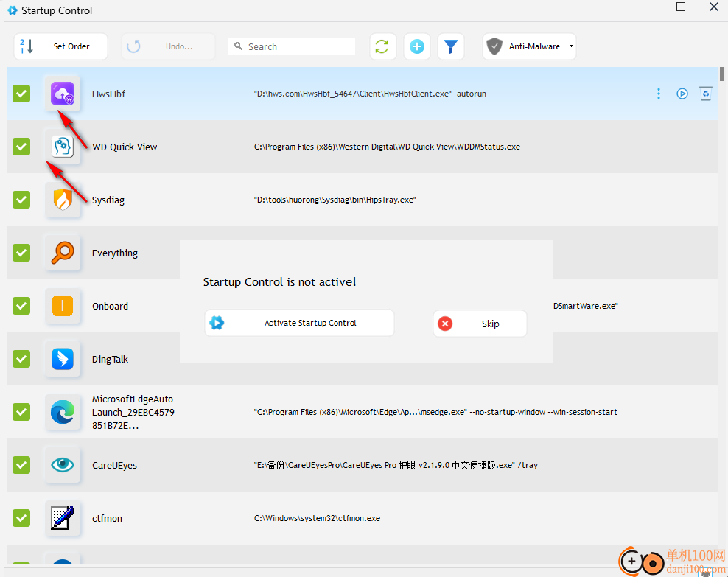Select the CareUEyes eye icon
728x577 pixels.
point(63,465)
